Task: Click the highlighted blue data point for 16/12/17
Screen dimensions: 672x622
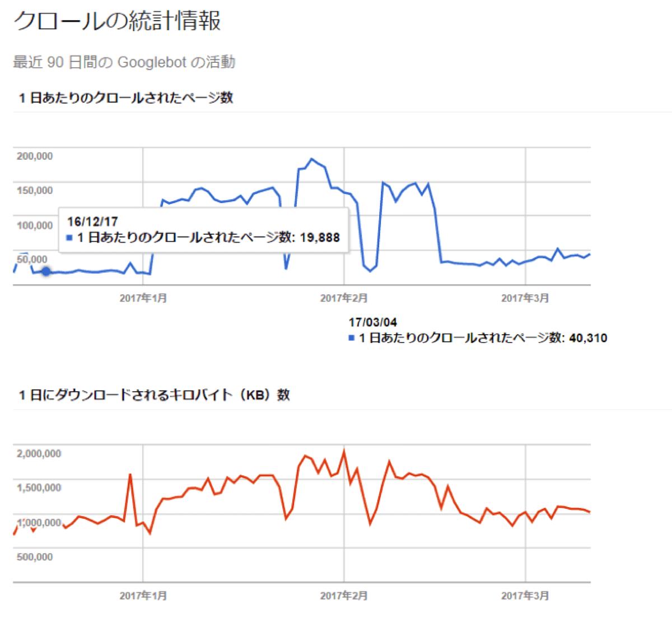Action: 46,271
